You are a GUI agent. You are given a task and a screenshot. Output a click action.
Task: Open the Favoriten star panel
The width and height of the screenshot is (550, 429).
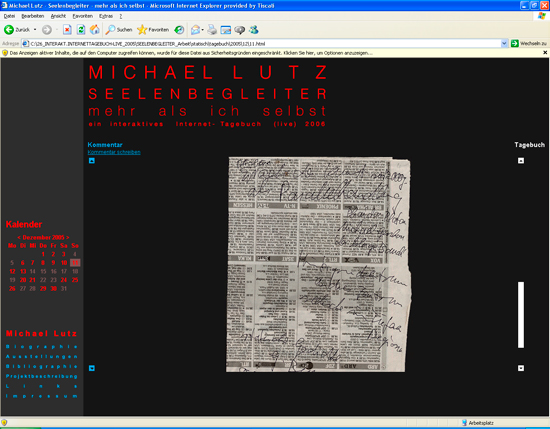coord(153,30)
